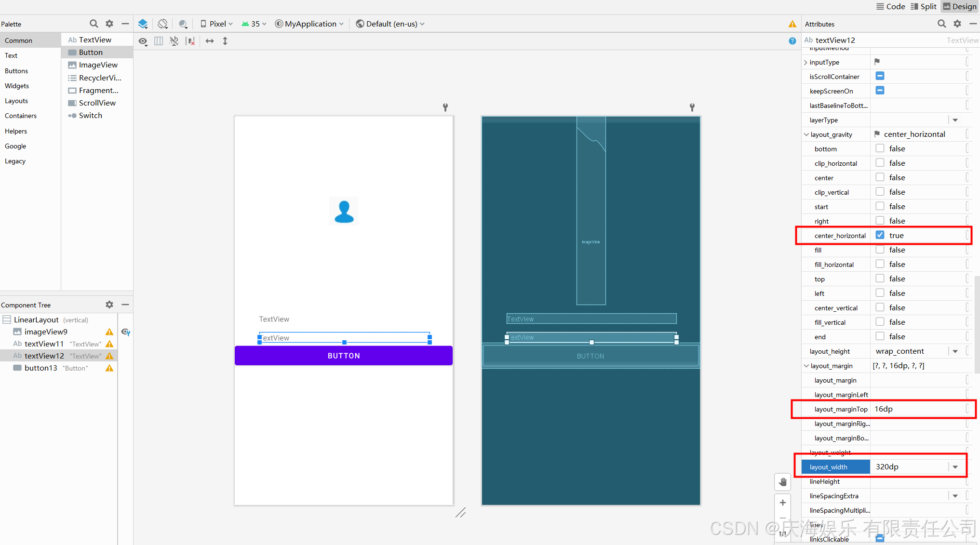Uncheck the center_horizontal checkbox
Image resolution: width=980 pixels, height=545 pixels.
click(x=880, y=235)
